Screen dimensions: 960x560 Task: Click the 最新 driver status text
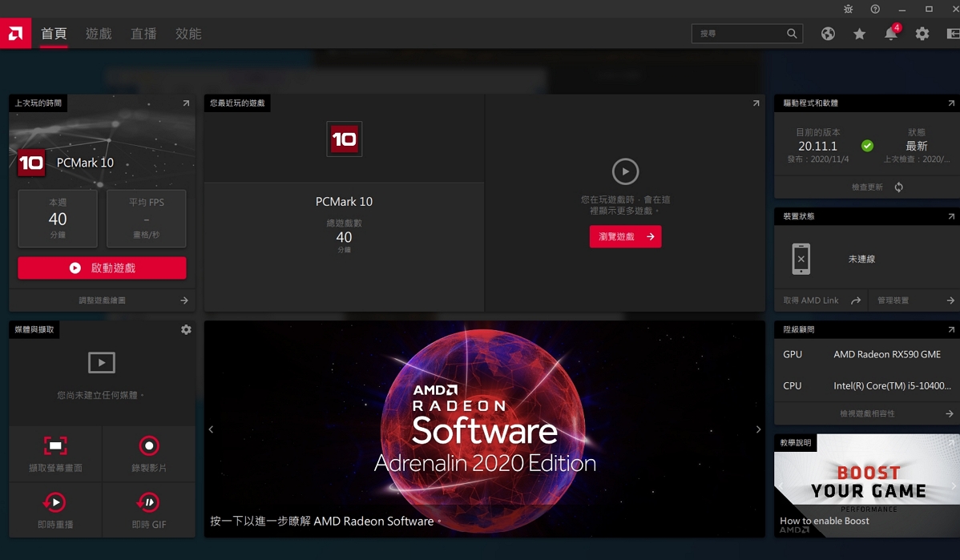[917, 147]
